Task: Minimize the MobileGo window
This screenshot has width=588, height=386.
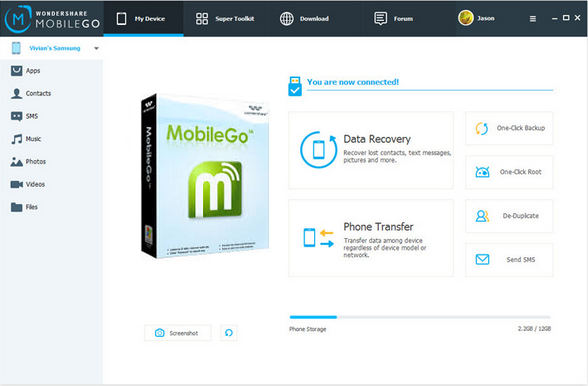Action: pos(555,18)
